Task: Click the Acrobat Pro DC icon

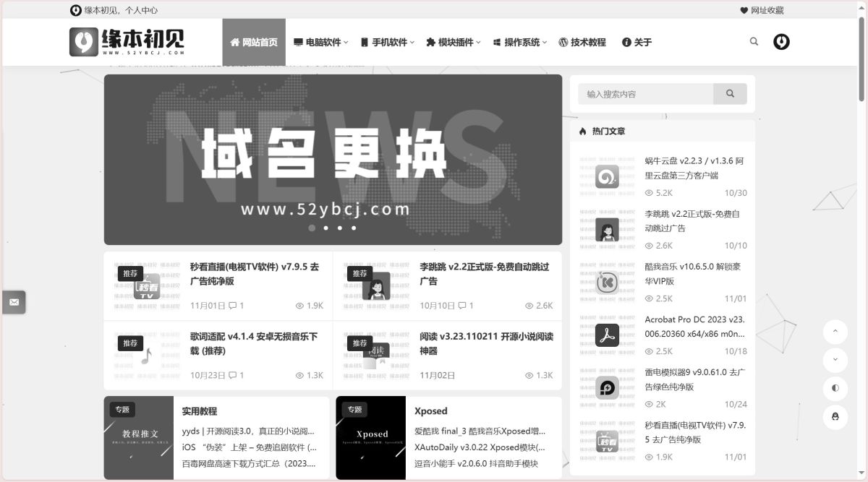Action: (x=607, y=335)
